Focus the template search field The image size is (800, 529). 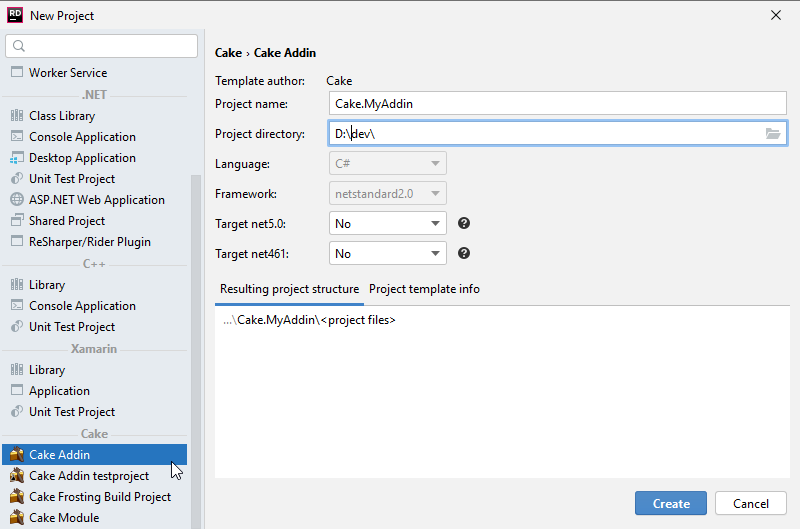102,46
